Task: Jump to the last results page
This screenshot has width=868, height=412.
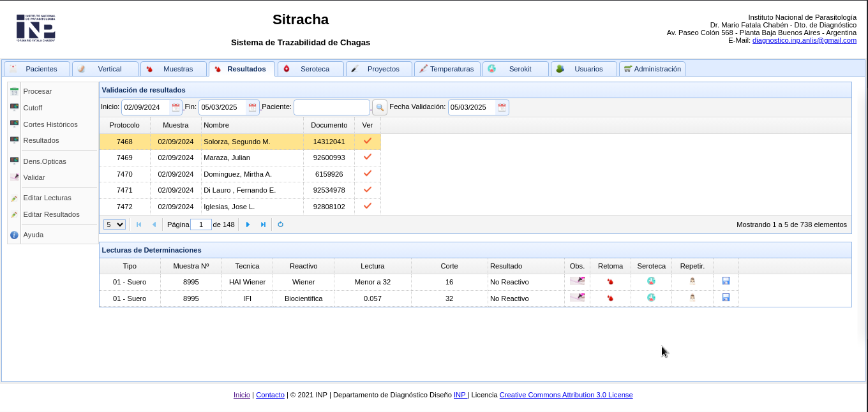Action: [263, 224]
